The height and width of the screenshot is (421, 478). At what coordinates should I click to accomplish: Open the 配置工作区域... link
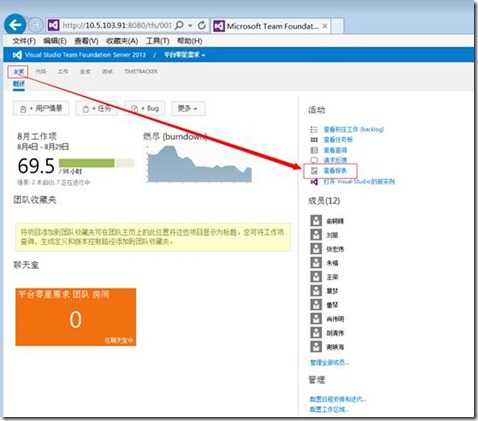tap(329, 409)
